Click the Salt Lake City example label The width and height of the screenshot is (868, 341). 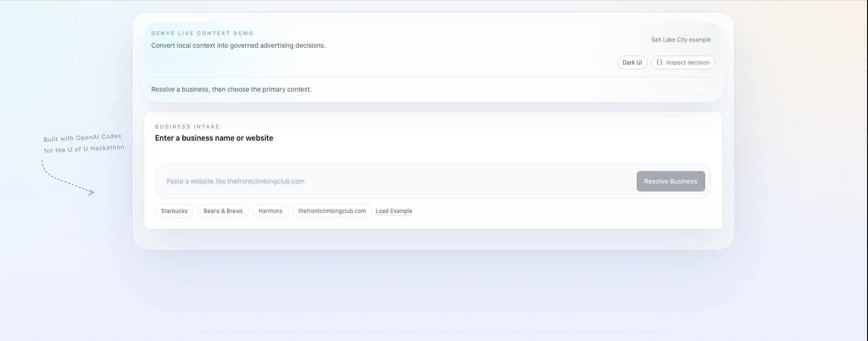coord(680,40)
